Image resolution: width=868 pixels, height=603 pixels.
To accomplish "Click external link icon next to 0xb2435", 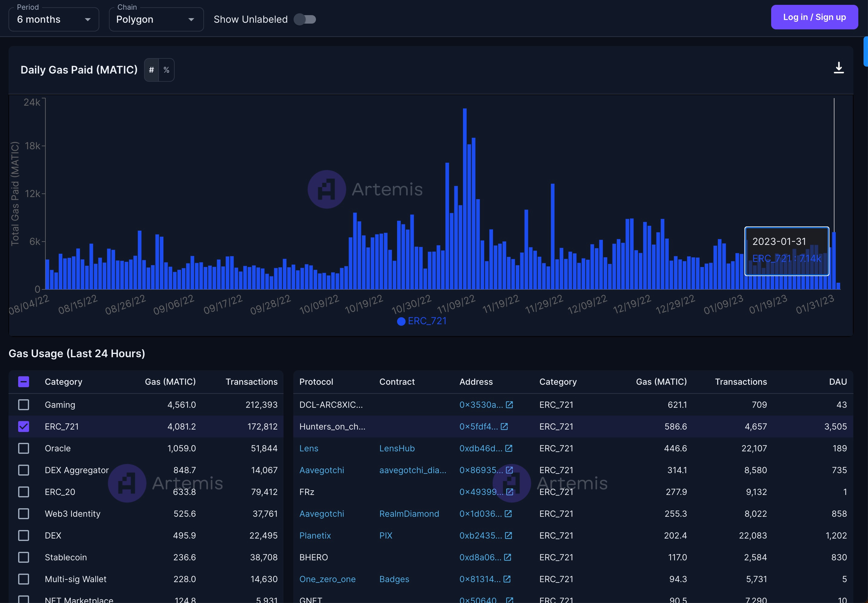I will tap(508, 535).
